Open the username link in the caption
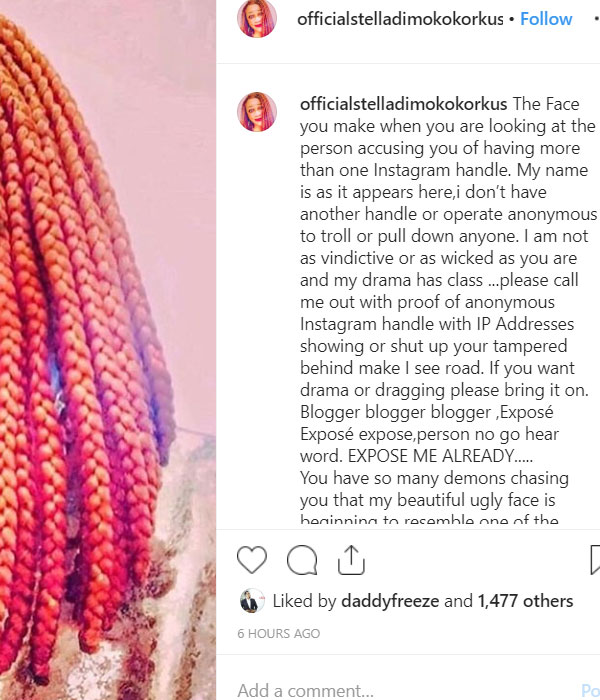The image size is (600, 700). 404,104
